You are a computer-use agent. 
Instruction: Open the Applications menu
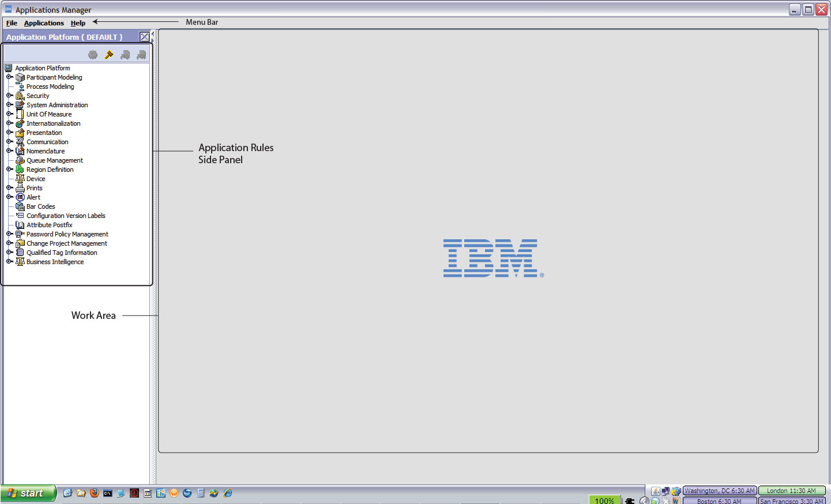click(44, 23)
